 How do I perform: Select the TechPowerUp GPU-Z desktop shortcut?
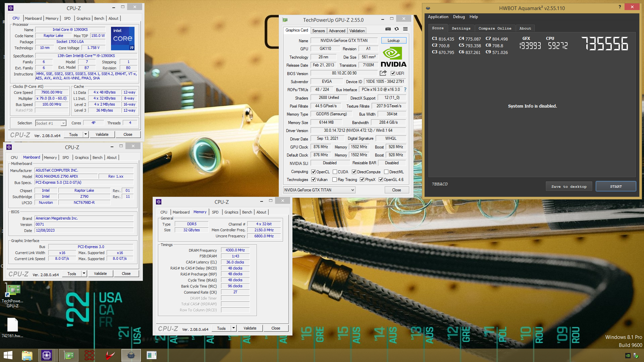click(x=13, y=295)
